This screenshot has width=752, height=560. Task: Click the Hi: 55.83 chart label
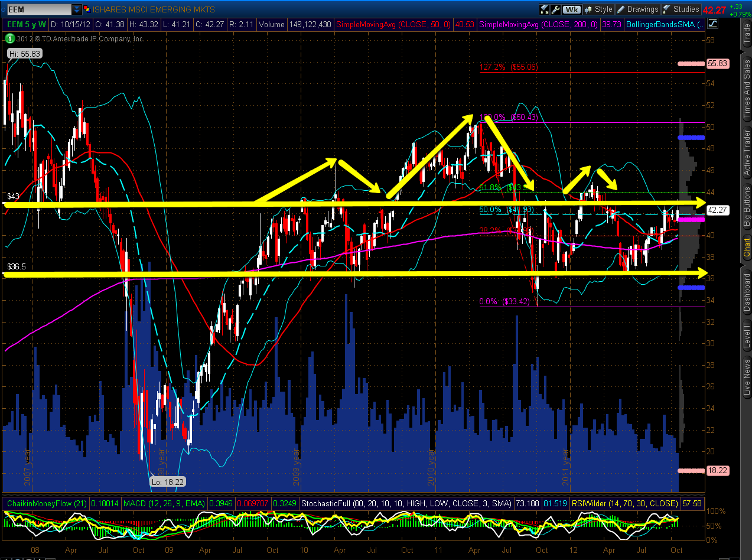click(x=24, y=53)
